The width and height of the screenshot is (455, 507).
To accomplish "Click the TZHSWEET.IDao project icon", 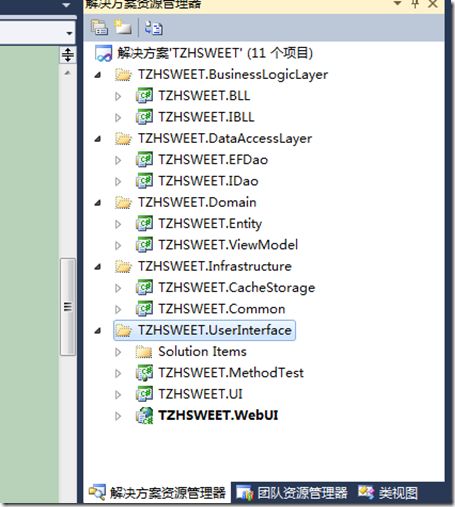I will (x=144, y=181).
